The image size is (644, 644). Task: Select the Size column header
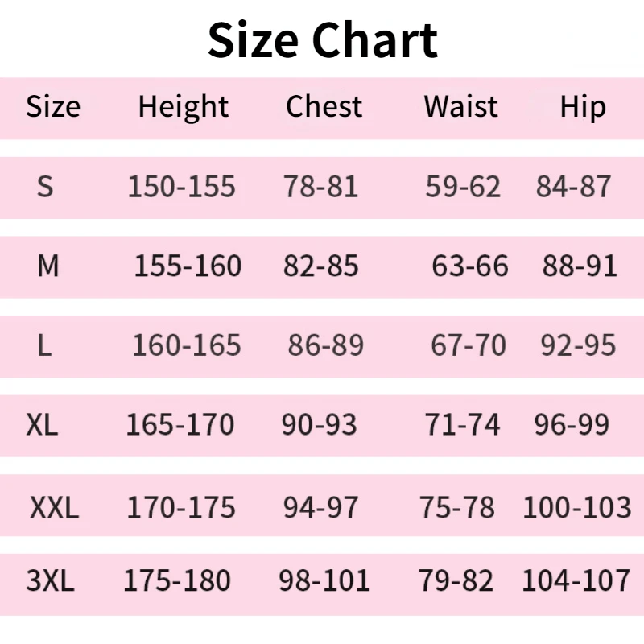pyautogui.click(x=53, y=107)
